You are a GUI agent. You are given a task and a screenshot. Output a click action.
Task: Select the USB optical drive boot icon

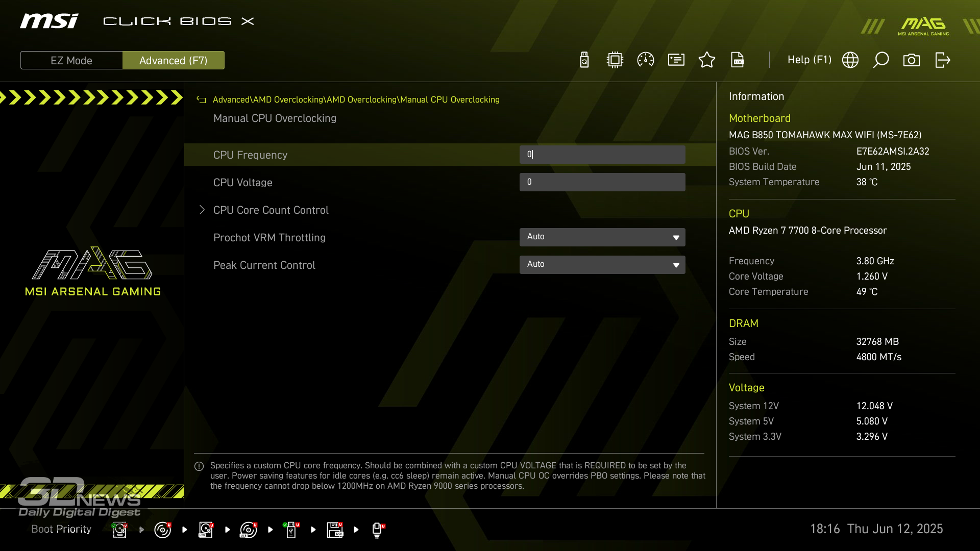[x=249, y=530]
